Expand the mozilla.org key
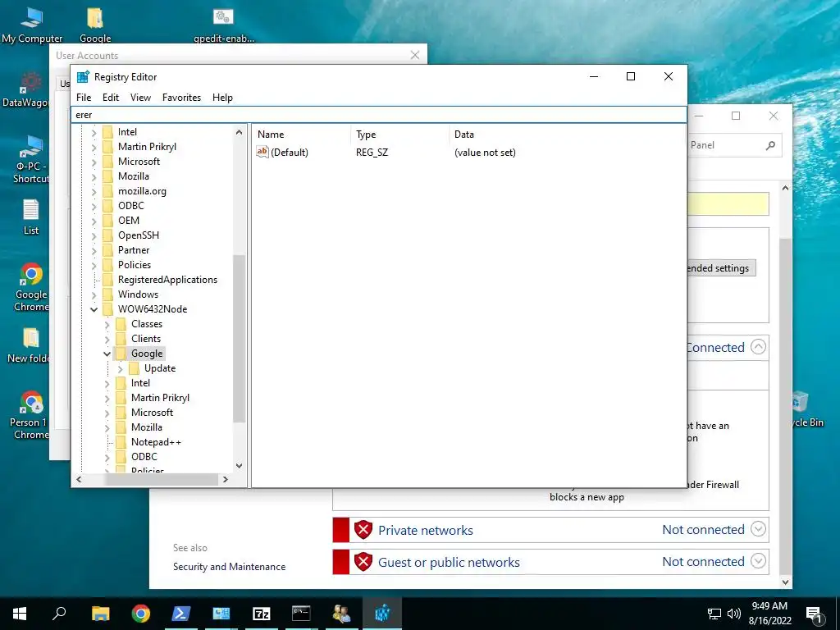Image resolution: width=840 pixels, height=630 pixels. pyautogui.click(x=94, y=191)
